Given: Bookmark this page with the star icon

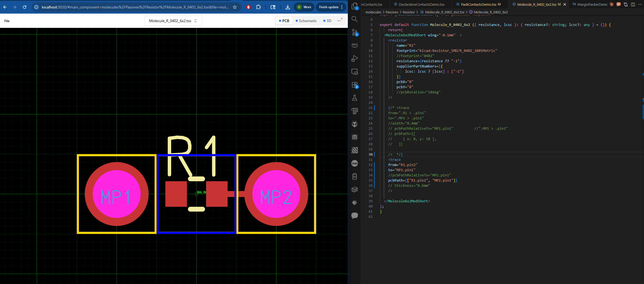Looking at the screenshot, I should click(x=235, y=7).
